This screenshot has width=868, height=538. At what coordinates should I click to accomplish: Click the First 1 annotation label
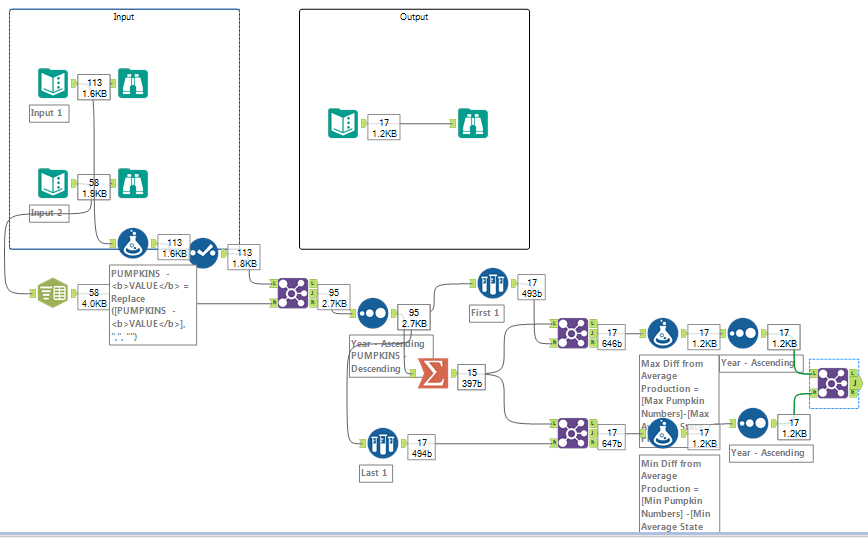(x=485, y=313)
